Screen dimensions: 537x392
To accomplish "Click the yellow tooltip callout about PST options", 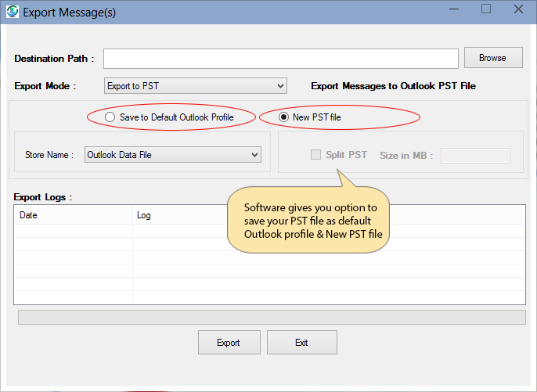I will click(x=310, y=221).
